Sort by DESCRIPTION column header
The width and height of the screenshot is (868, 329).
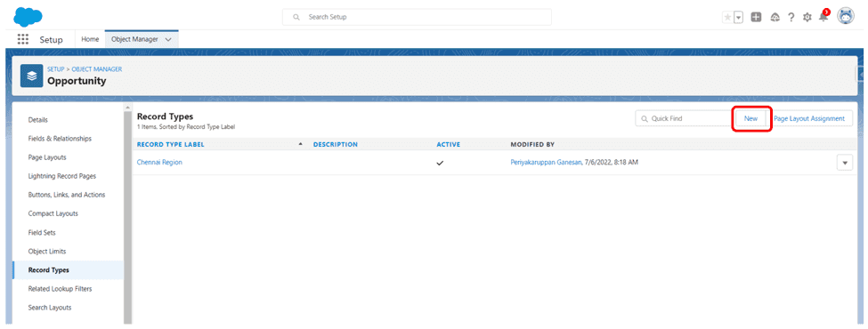click(x=336, y=145)
